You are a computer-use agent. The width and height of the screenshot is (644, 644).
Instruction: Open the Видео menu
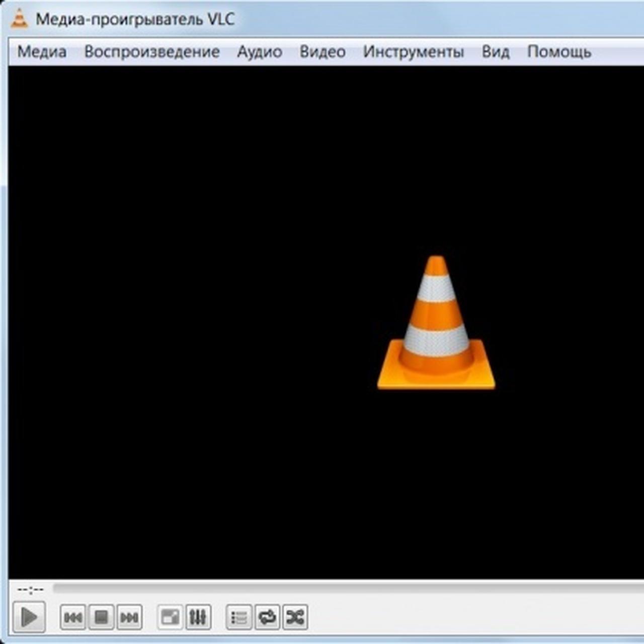tap(323, 52)
